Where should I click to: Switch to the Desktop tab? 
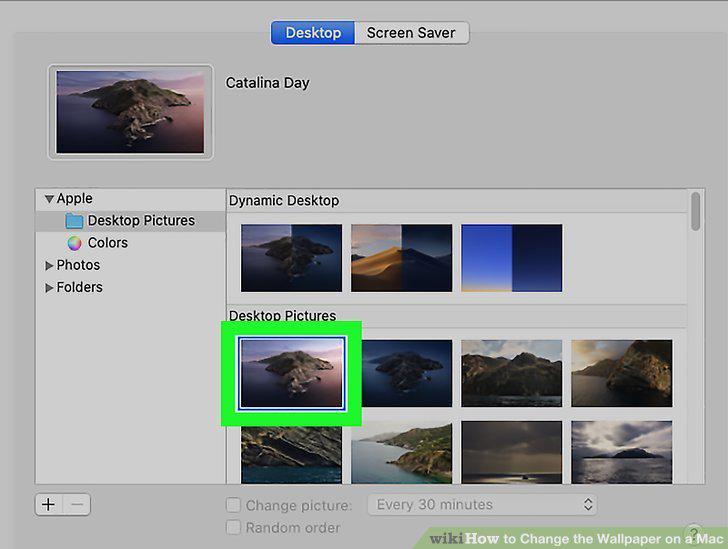313,33
